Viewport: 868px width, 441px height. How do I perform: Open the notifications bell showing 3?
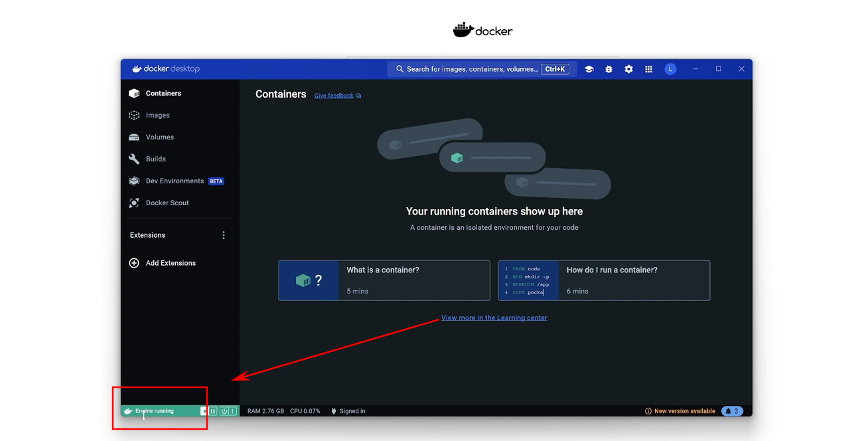(732, 411)
